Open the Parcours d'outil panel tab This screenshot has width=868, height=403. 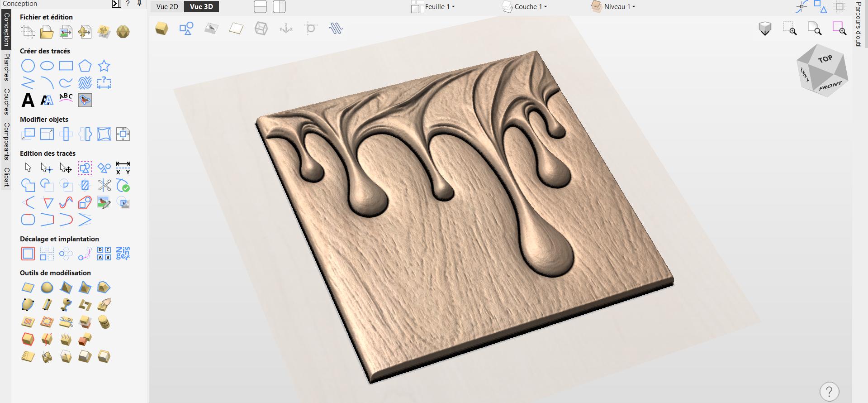pyautogui.click(x=859, y=24)
